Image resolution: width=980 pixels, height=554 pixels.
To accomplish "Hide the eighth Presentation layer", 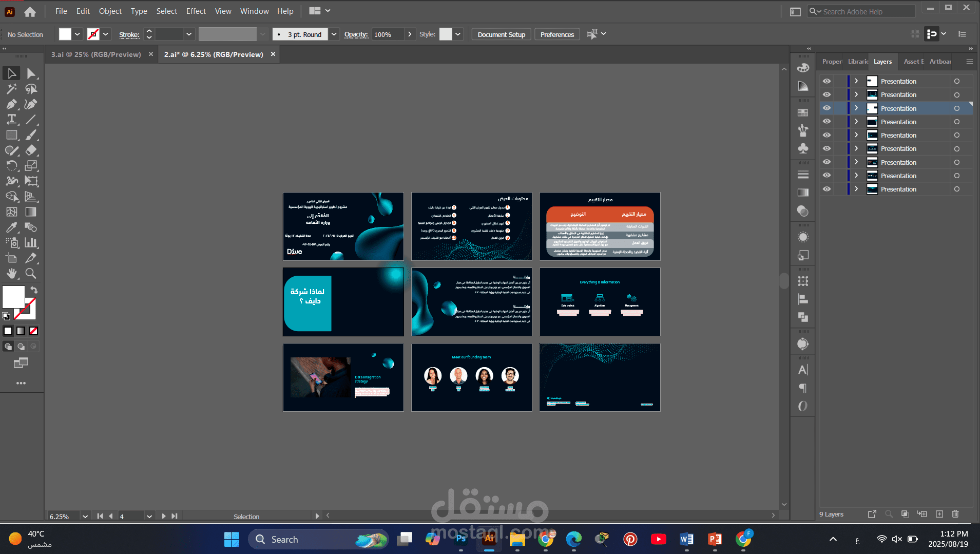I will 827,176.
